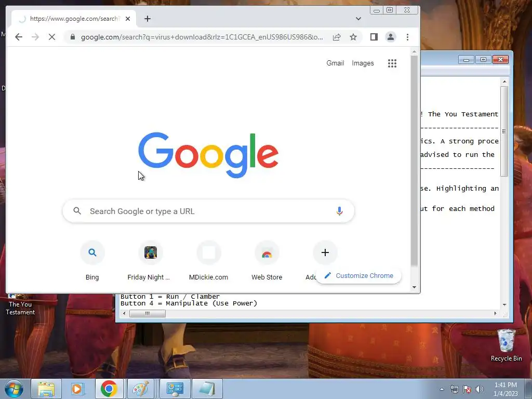Image resolution: width=532 pixels, height=399 pixels.
Task: Open Windows Media Player from the taskbar
Action: (x=77, y=389)
